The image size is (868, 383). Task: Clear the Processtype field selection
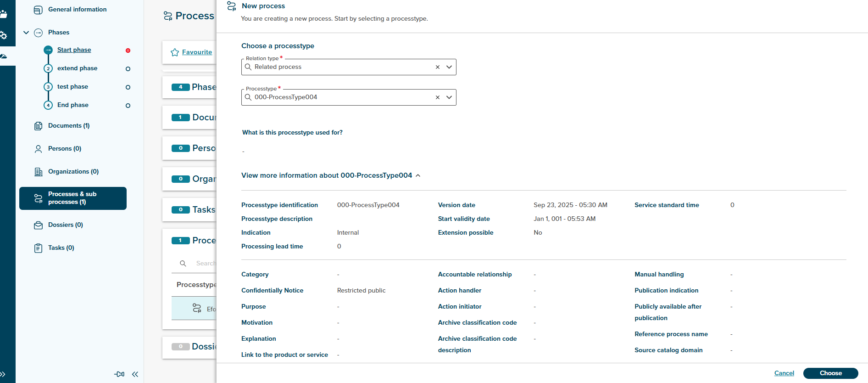tap(438, 97)
